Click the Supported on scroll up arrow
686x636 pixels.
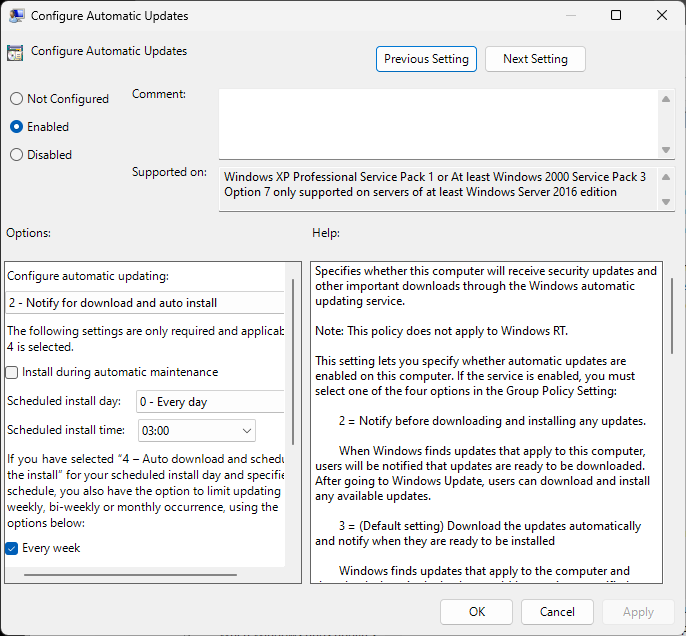tap(666, 175)
